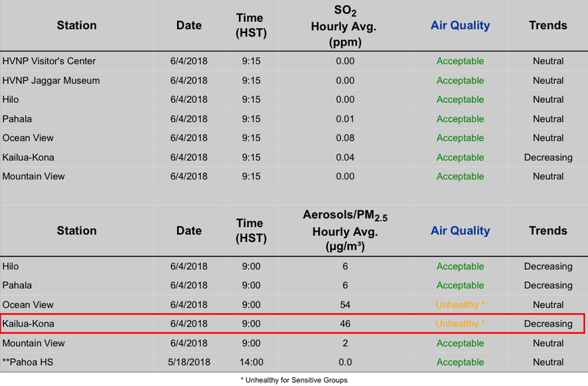The width and height of the screenshot is (588, 386).
Task: Click Kailua-Kona in the Aerosols/PM2.5 table
Action: (28, 324)
